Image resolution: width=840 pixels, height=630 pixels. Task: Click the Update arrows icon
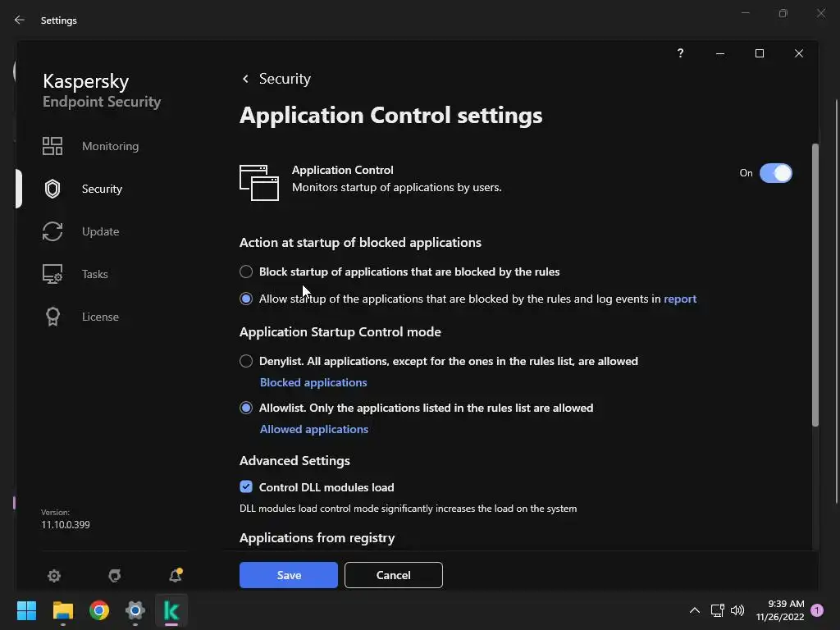52,231
